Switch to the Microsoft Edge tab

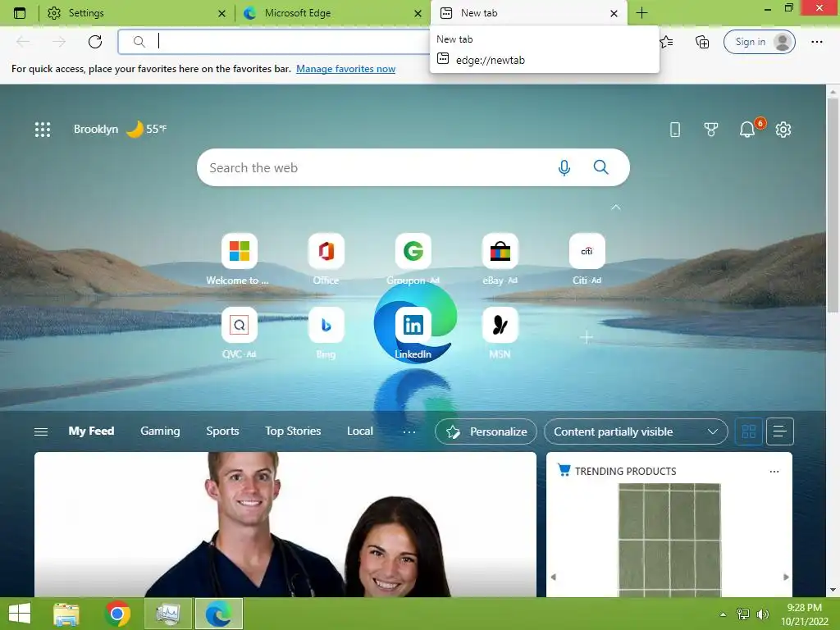pyautogui.click(x=332, y=13)
